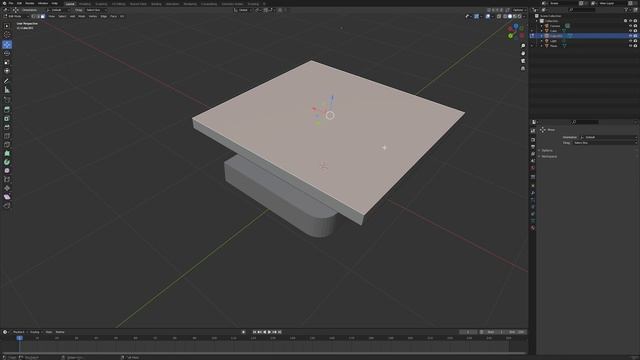
Task: Click the timeline current frame marker
Action: [x=19, y=338]
